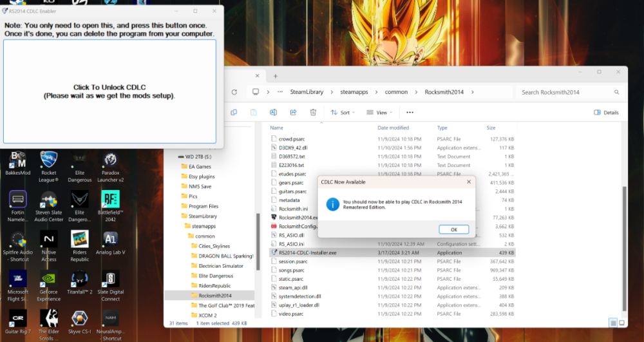Click the Delete trash icon in toolbar
The width and height of the screenshot is (644, 342).
tap(313, 112)
